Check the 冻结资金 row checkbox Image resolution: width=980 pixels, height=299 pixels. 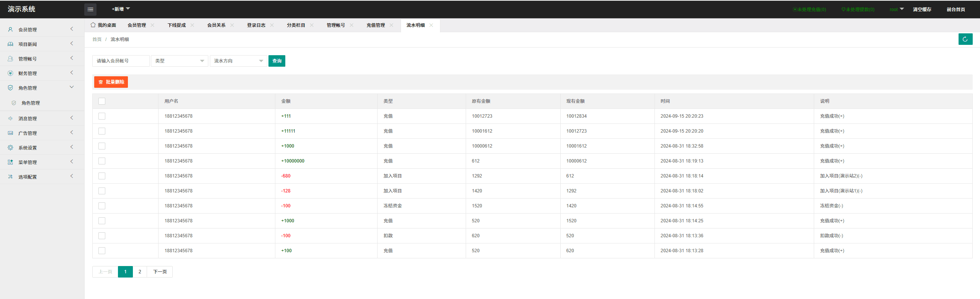102,206
